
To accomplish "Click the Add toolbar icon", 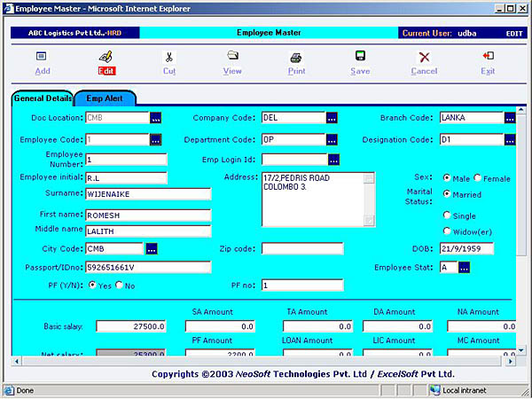I will click(x=42, y=56).
